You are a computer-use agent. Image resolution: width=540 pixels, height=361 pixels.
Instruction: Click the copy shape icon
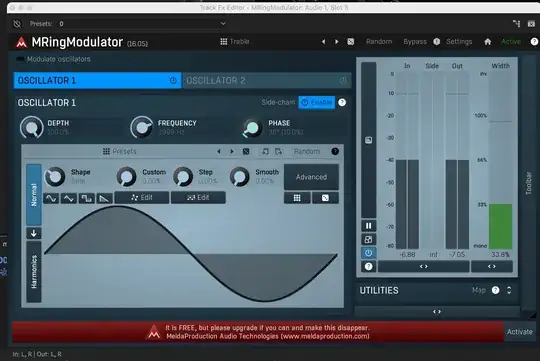point(265,152)
